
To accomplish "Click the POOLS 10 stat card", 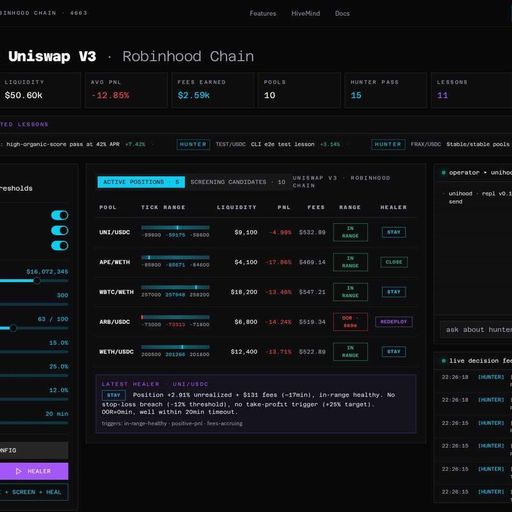I will pyautogui.click(x=299, y=90).
